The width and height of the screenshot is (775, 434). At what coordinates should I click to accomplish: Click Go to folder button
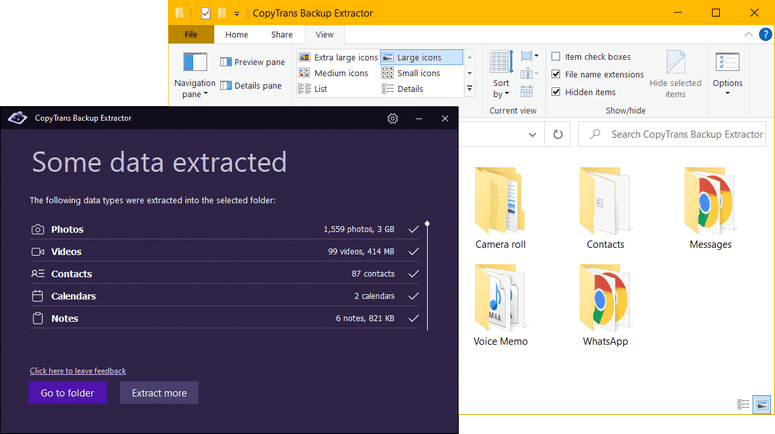pyautogui.click(x=67, y=393)
